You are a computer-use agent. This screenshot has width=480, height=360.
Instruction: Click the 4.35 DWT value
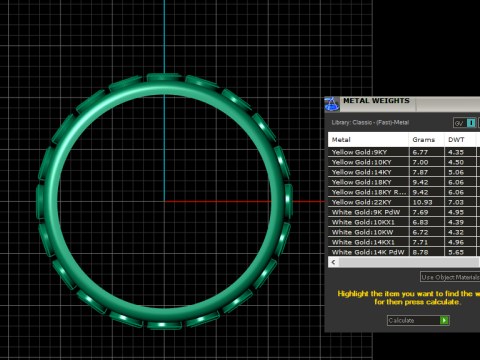(456, 152)
